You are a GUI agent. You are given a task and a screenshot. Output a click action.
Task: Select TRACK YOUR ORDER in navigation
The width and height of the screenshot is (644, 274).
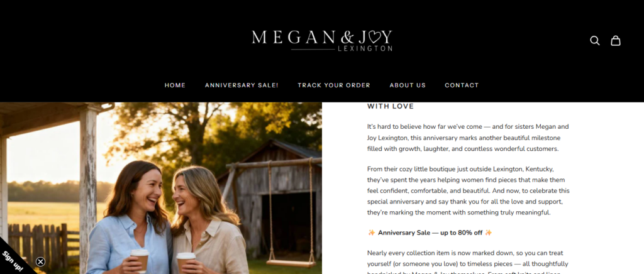point(334,85)
